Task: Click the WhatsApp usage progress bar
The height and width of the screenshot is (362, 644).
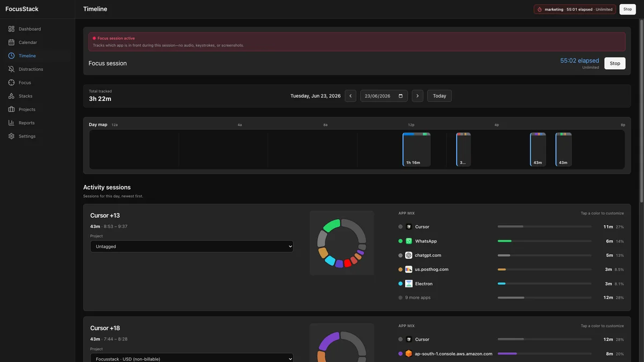Action: point(544,241)
